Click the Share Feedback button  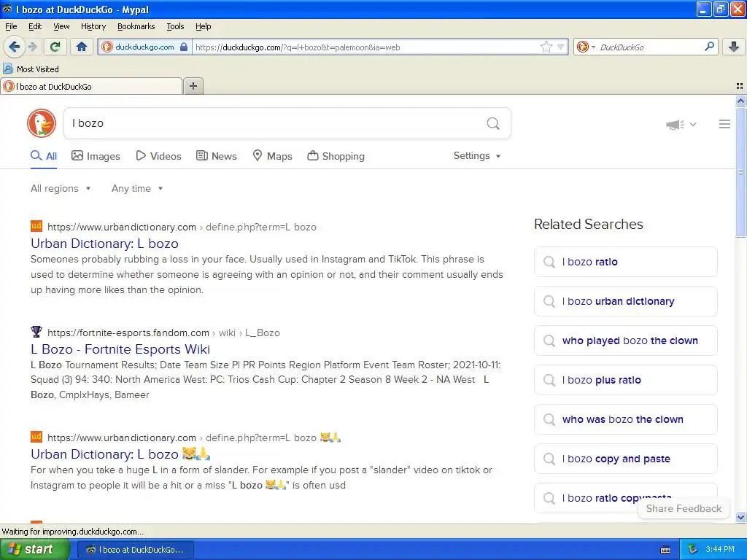(684, 508)
